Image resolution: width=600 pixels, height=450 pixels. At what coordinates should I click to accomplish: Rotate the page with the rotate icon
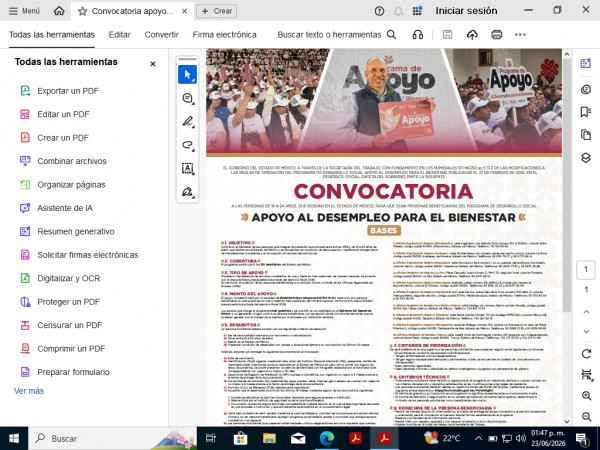(586, 354)
